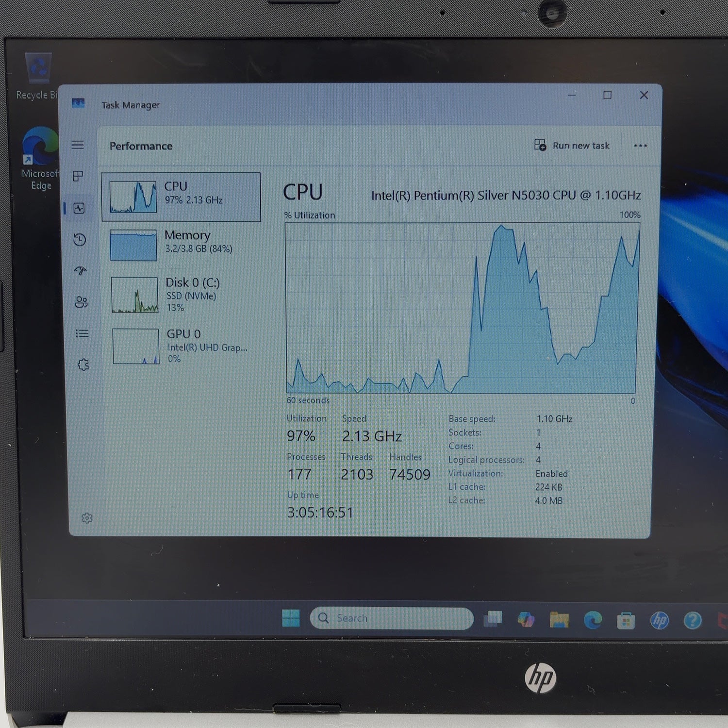Screen dimensions: 728x728
Task: Select the Disk 0 (C:) performance entry
Action: 183,295
